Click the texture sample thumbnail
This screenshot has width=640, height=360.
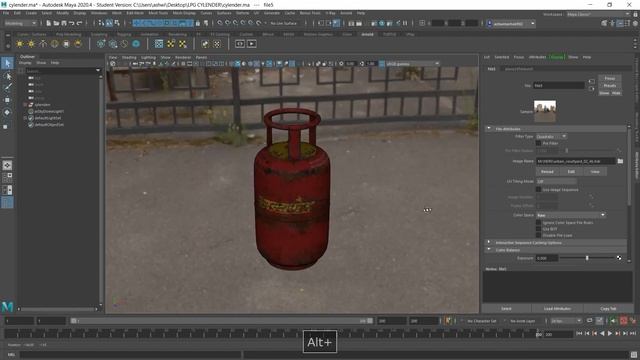coord(545,111)
